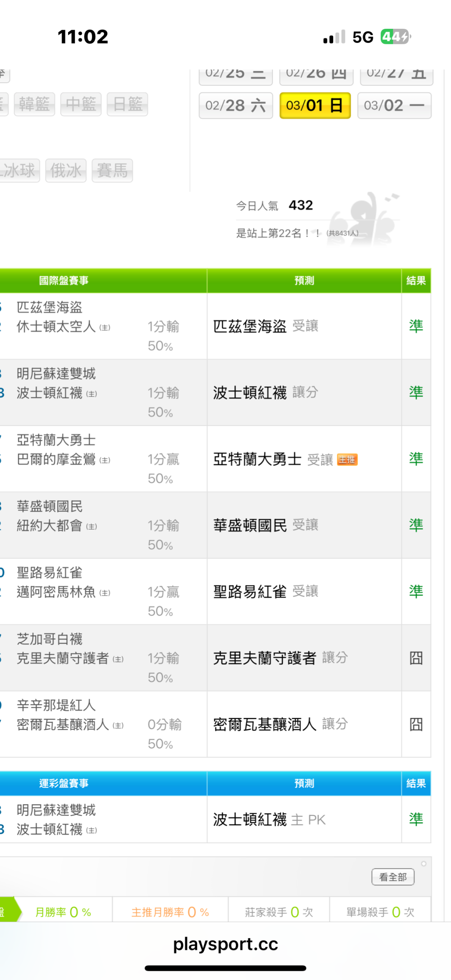Select the 日籃 league button
The width and height of the screenshot is (451, 980).
click(127, 104)
